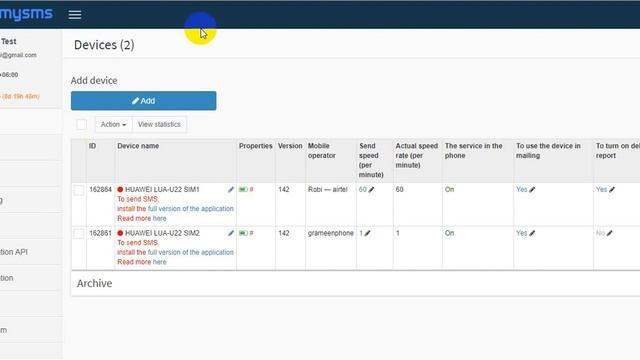Select the checkbox for device 162861
The width and height of the screenshot is (640, 360).
point(79,233)
